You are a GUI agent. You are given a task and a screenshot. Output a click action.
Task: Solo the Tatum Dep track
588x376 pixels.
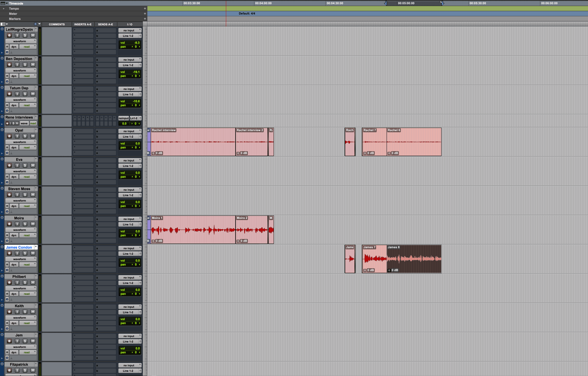[x=25, y=94]
